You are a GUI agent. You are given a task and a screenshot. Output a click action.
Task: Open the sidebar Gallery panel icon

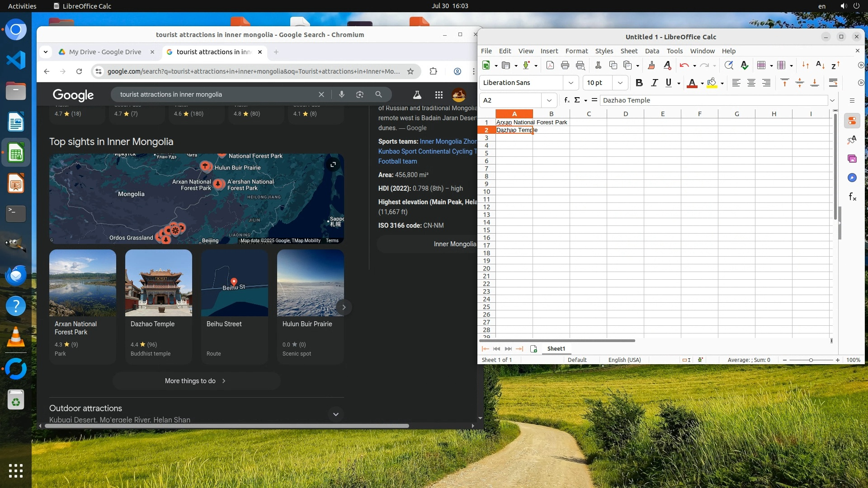tap(852, 159)
